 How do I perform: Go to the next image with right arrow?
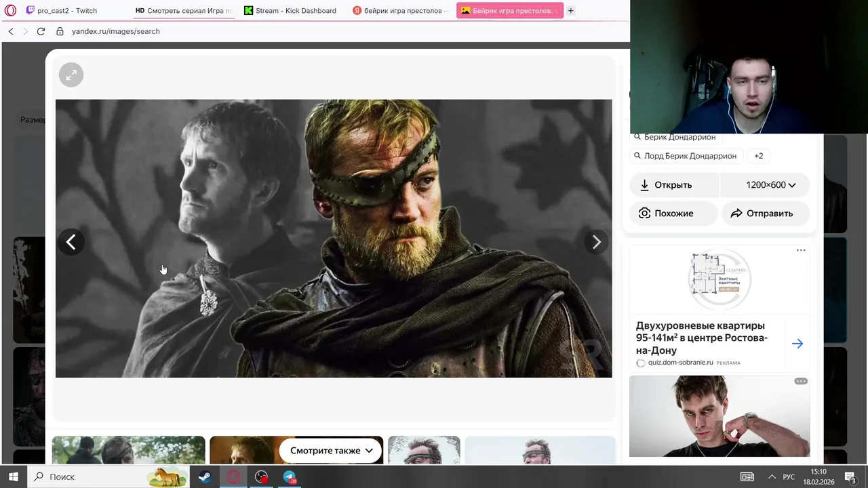[596, 242]
